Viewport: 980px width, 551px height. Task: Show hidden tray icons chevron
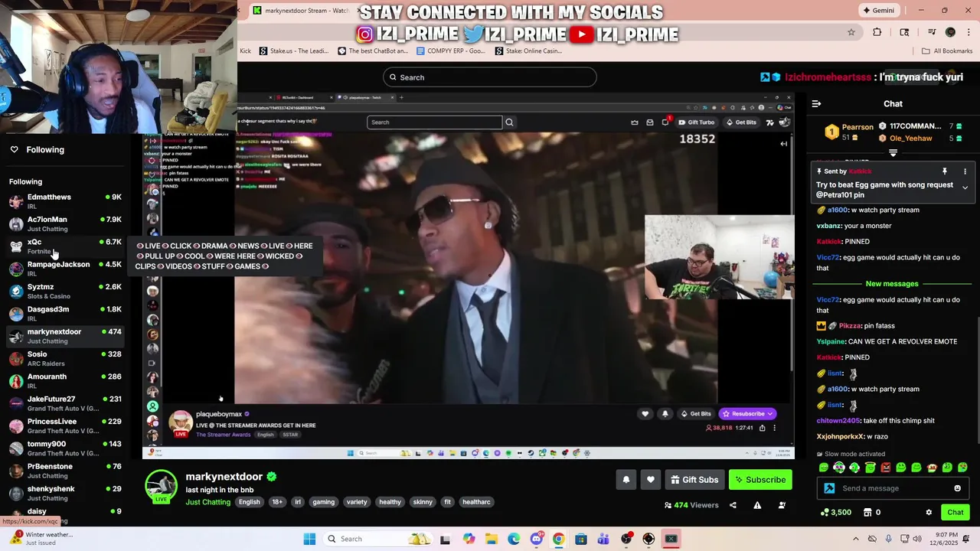point(856,539)
